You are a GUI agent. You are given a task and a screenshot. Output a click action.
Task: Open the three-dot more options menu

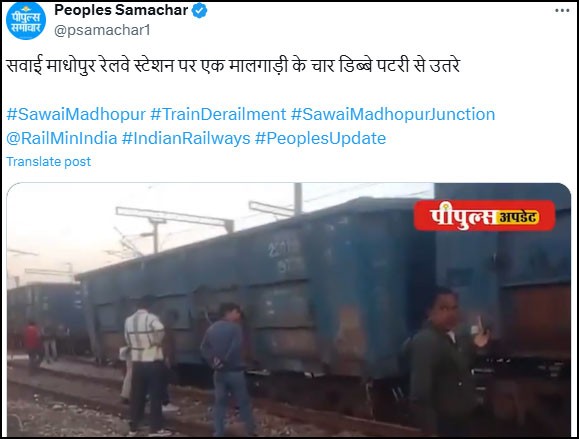562,11
